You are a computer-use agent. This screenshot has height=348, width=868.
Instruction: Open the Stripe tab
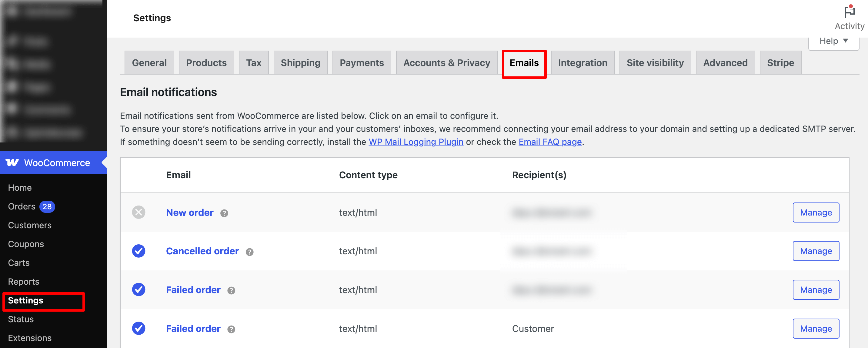[780, 63]
